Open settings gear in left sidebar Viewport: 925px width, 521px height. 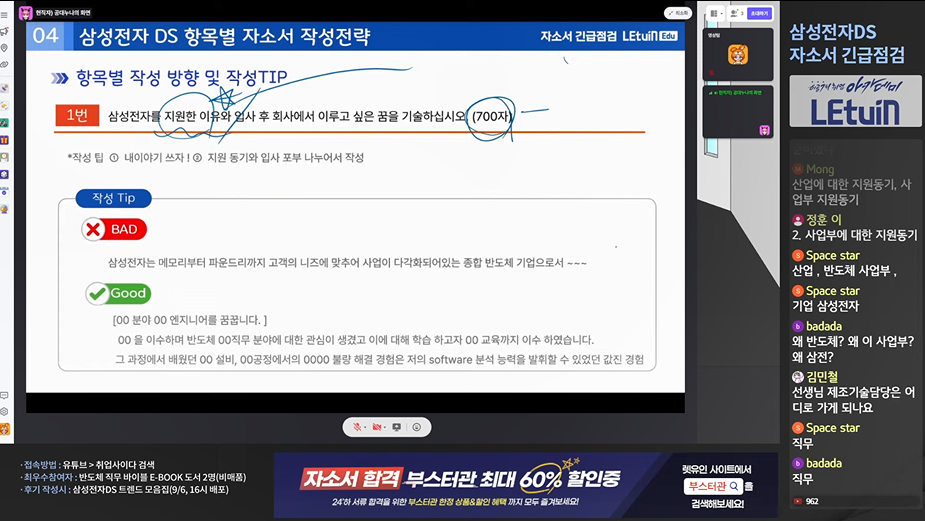pyautogui.click(x=5, y=412)
